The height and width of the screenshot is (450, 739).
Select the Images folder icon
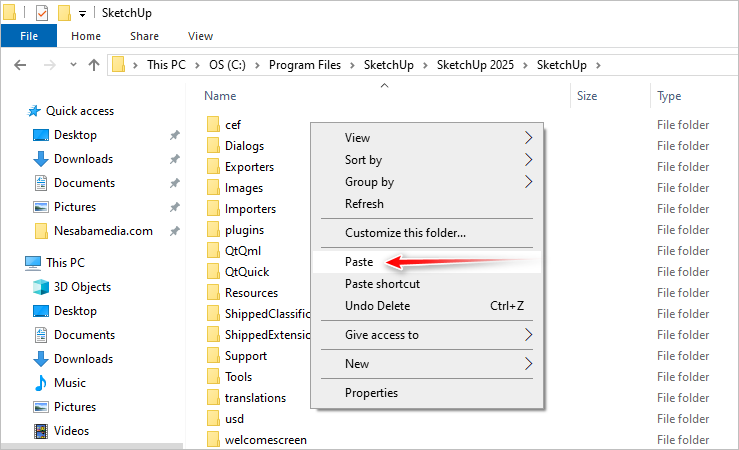[213, 188]
